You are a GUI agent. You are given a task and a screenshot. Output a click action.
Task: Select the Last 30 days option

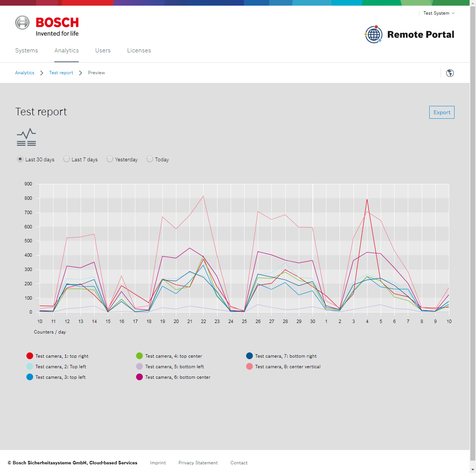pyautogui.click(x=20, y=159)
